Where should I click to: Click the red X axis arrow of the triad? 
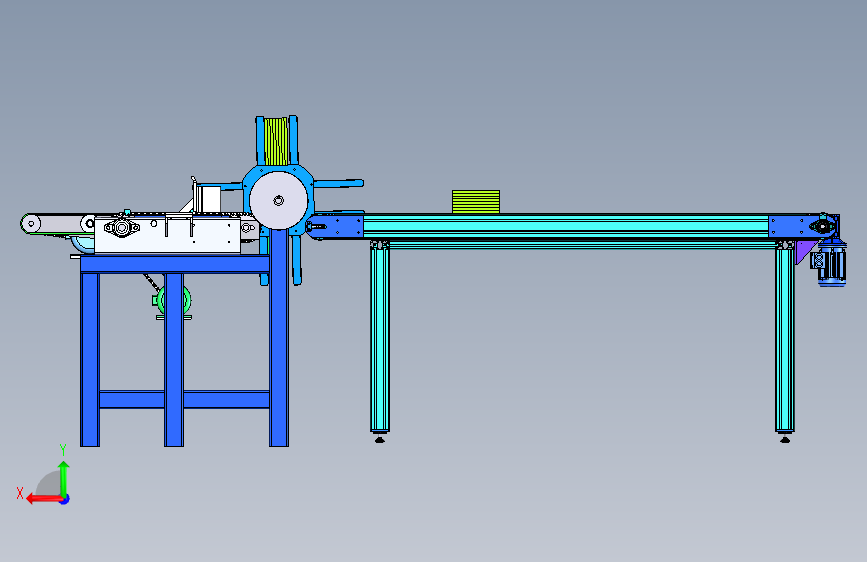(x=44, y=499)
